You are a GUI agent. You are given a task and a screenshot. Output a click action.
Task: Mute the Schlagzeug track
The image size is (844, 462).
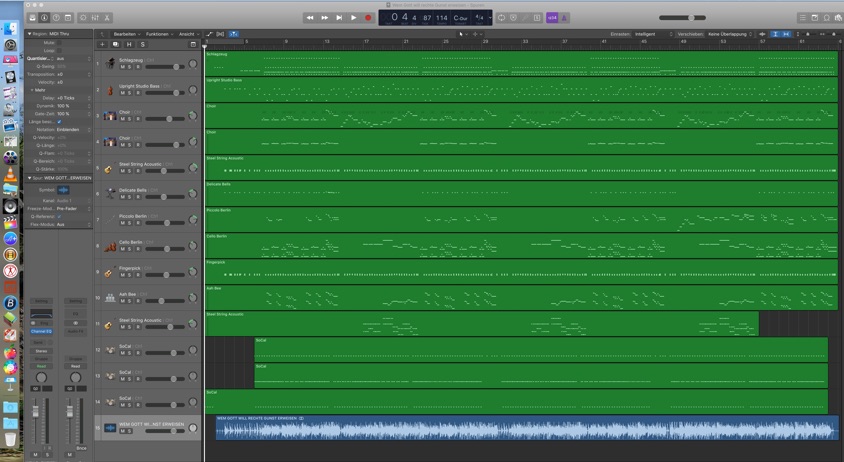pos(123,67)
